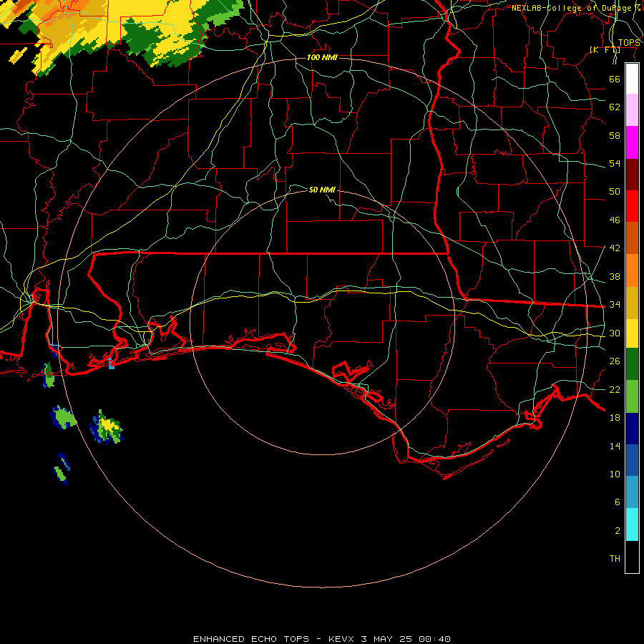This screenshot has height=644, width=644.
Task: Click the Enhanced Echo Tops KEVX caption
Action: point(322,639)
